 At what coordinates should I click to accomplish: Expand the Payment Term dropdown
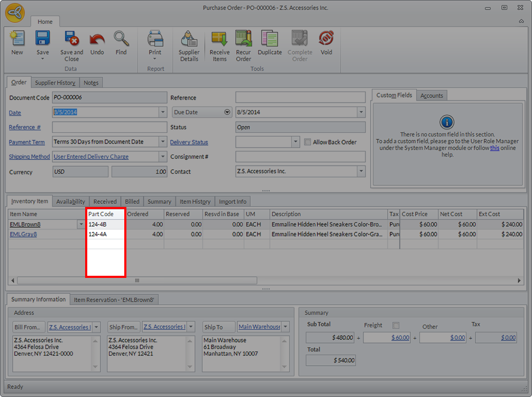click(162, 142)
